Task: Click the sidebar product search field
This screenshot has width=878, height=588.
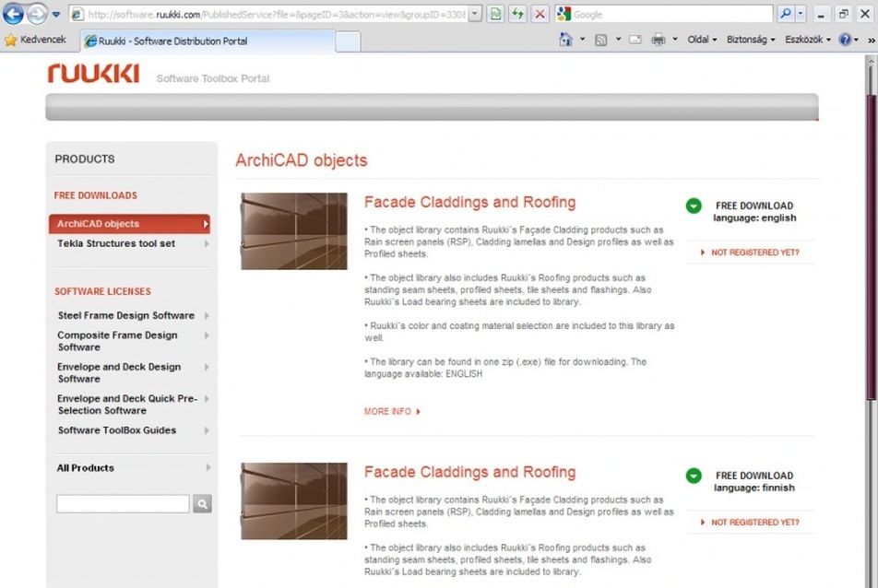Action: (x=123, y=503)
